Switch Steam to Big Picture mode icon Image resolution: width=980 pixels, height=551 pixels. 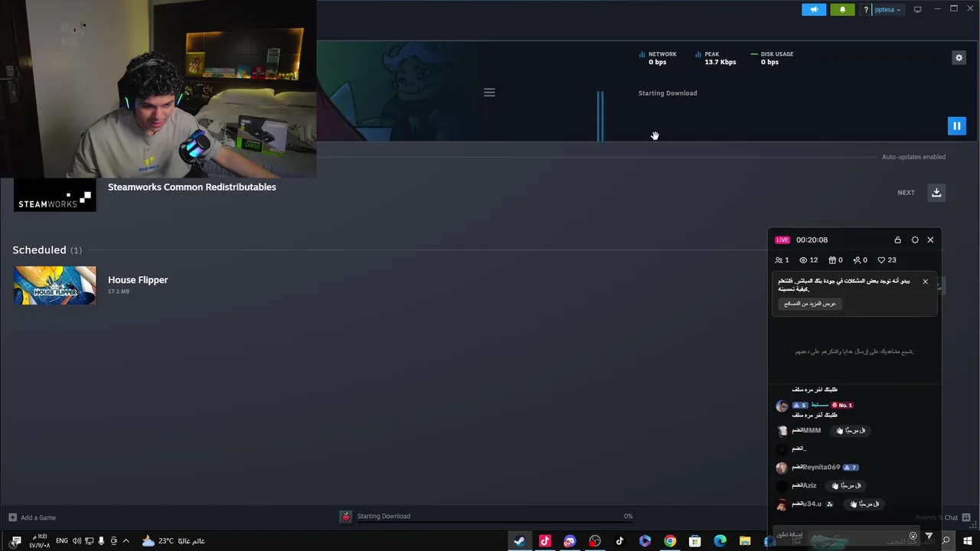[917, 9]
